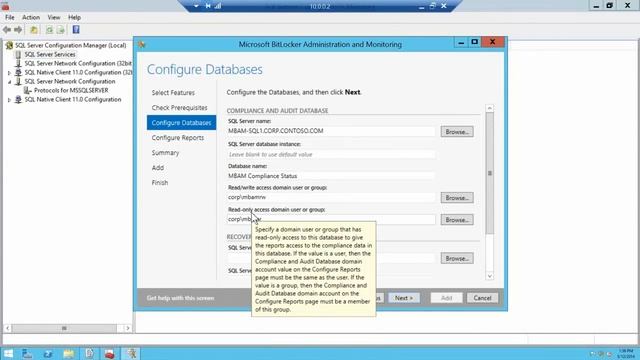Image resolution: width=640 pixels, height=360 pixels.
Task: Click the dialog vertical scrollbar thumb
Action: click(x=490, y=173)
